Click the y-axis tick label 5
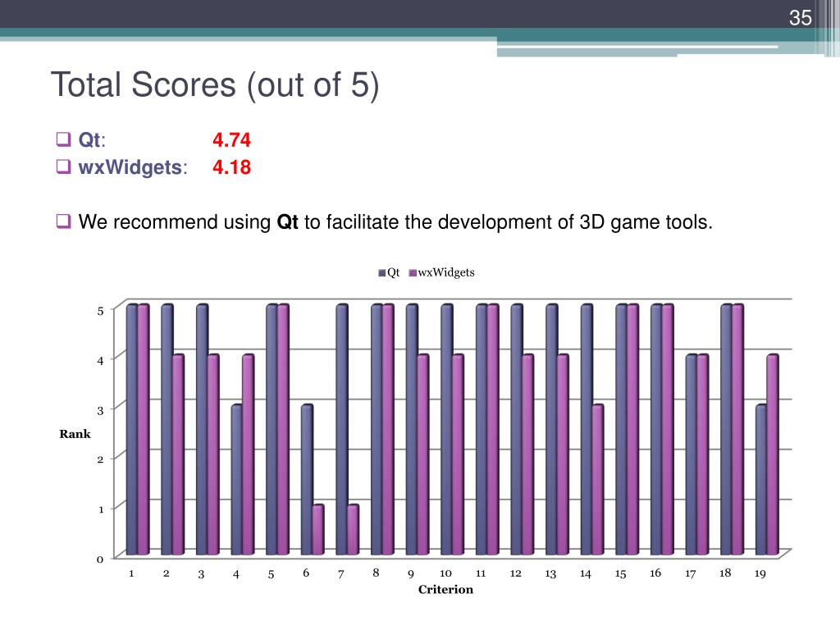The width and height of the screenshot is (840, 630). click(100, 311)
